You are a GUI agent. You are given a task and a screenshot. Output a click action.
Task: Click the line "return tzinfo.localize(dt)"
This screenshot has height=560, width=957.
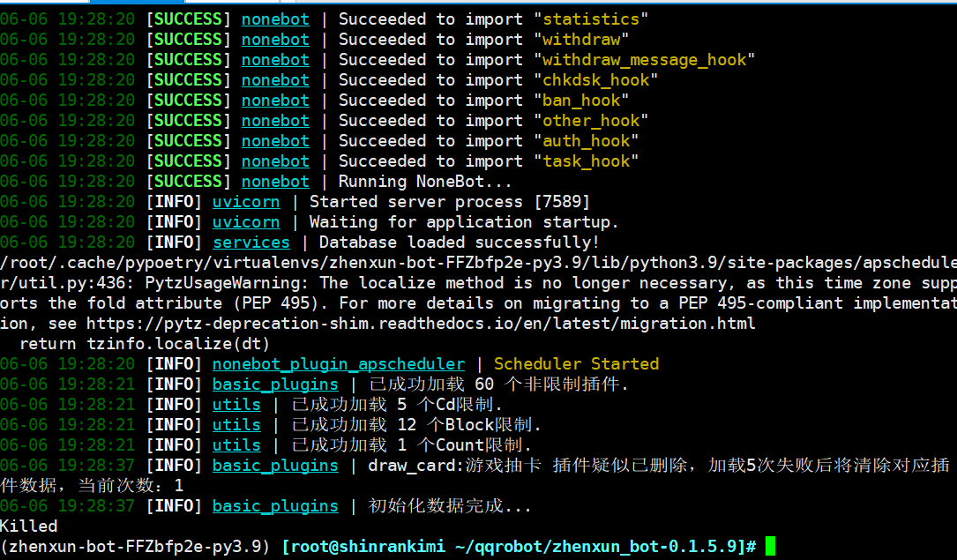point(145,344)
